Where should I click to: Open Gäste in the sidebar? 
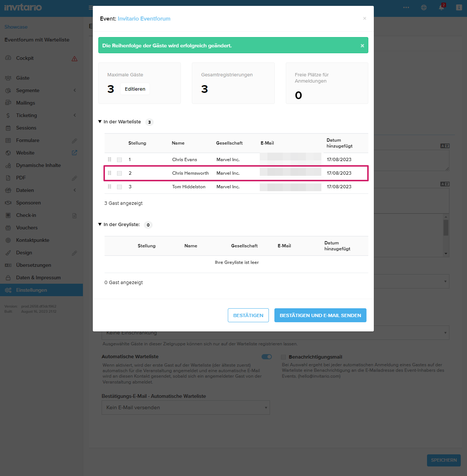click(23, 78)
